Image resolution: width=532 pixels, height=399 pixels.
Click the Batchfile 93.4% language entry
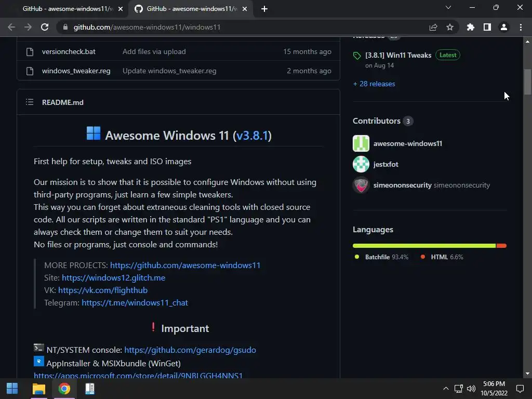(x=381, y=257)
